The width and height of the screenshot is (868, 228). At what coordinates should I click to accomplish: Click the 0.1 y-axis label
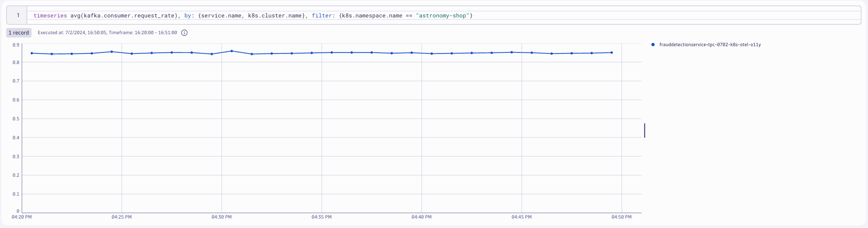pos(16,194)
